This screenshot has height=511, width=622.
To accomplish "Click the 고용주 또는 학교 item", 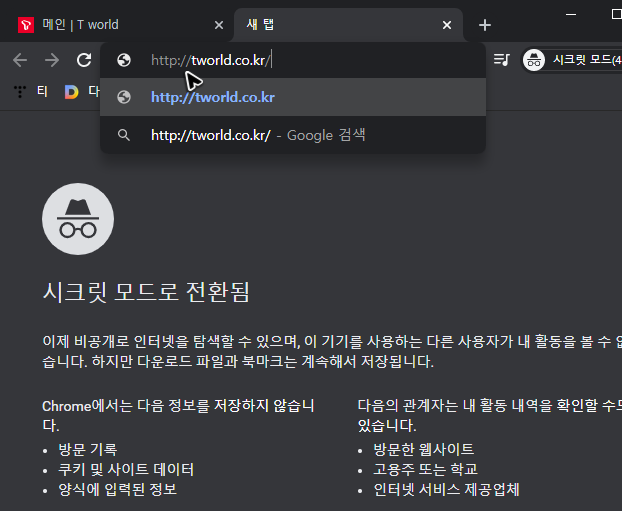I will tap(425, 470).
